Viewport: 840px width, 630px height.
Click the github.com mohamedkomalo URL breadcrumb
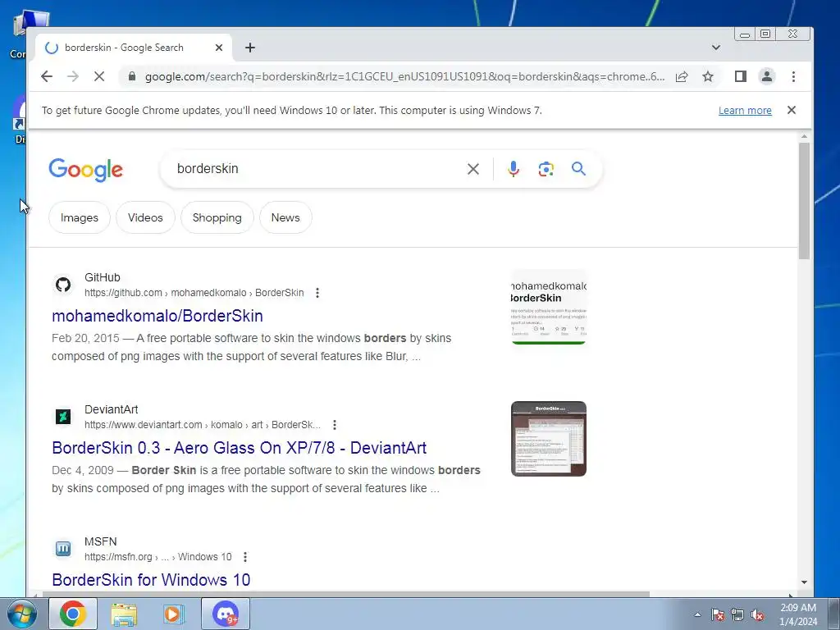(x=194, y=293)
